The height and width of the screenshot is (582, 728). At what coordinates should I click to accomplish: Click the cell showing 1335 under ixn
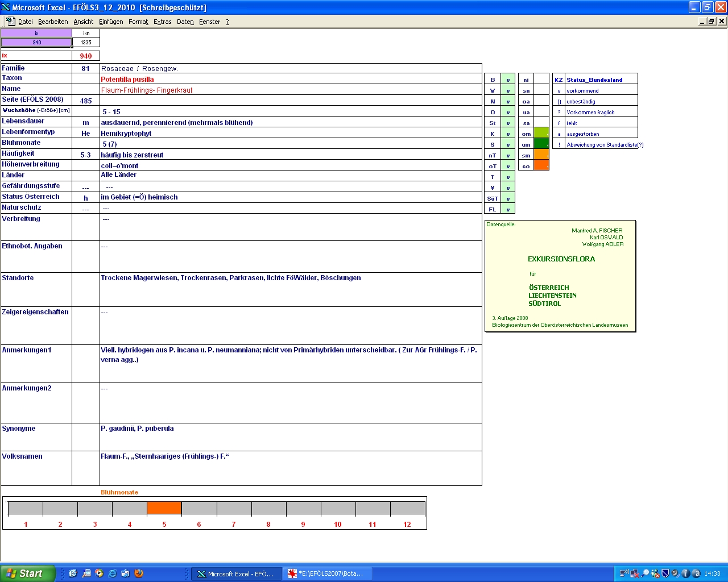coord(86,43)
